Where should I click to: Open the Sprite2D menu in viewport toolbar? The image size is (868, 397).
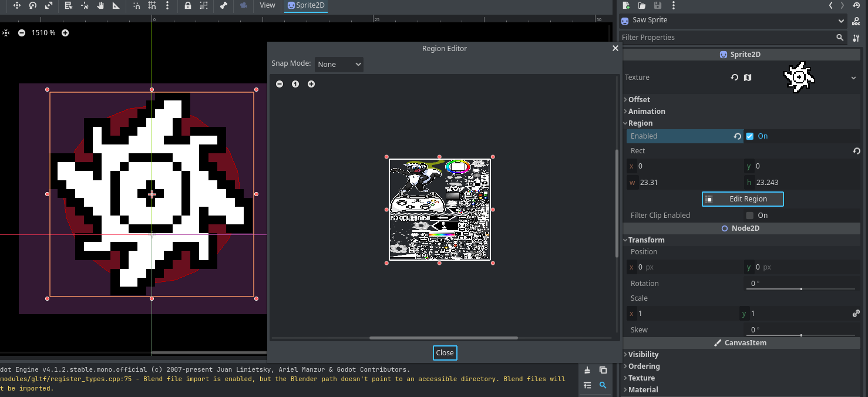[306, 5]
